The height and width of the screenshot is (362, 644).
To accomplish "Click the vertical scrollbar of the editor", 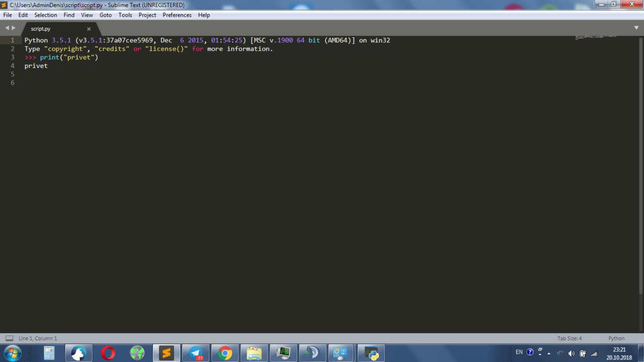I will [x=641, y=166].
